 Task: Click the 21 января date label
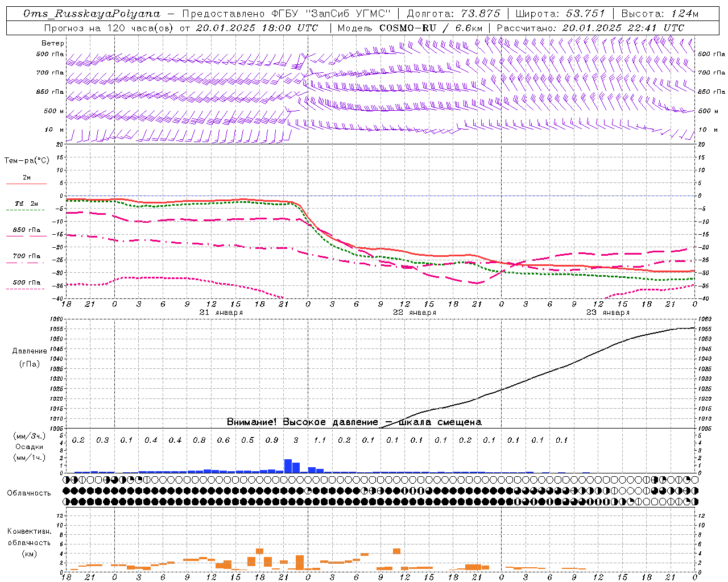[x=221, y=313]
